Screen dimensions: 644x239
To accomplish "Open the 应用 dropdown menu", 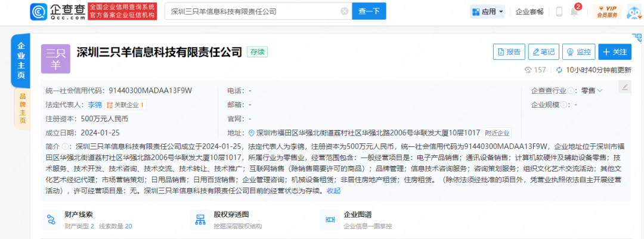I will click(x=488, y=11).
